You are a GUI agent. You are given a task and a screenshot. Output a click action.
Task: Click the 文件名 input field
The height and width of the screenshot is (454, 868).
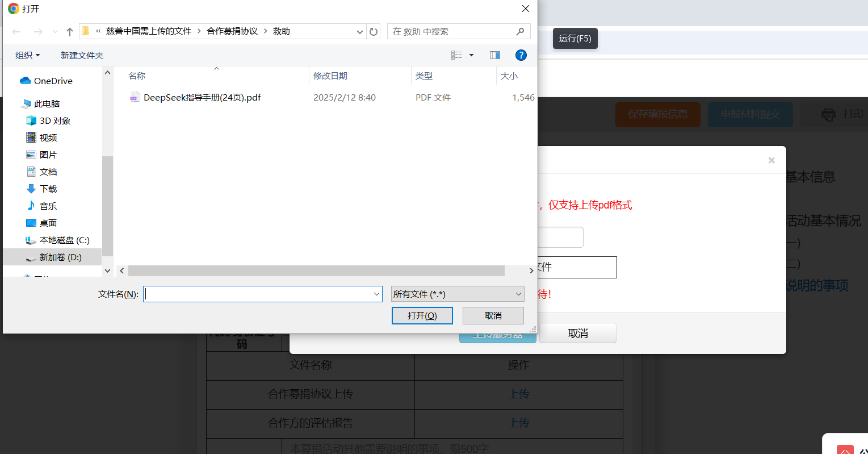258,294
